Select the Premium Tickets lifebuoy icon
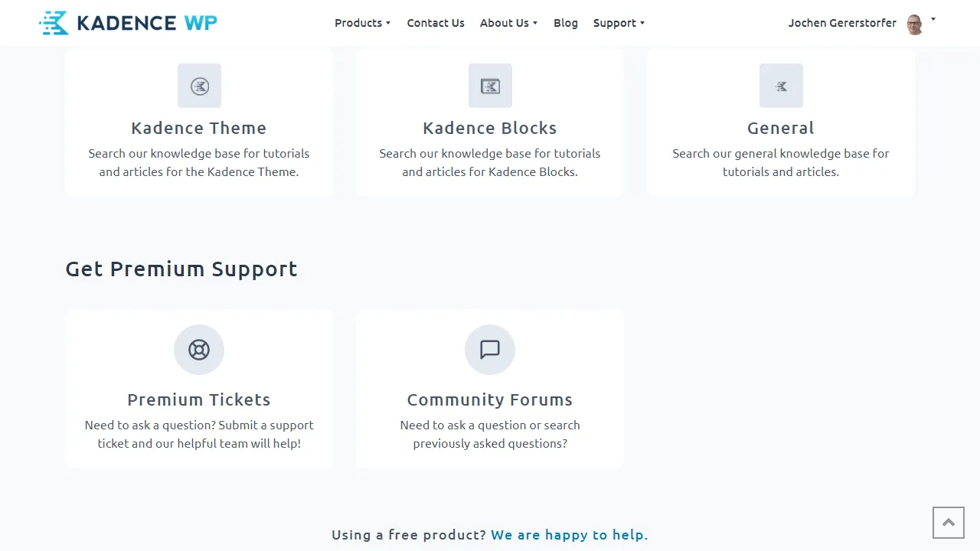This screenshot has width=980, height=551. point(199,350)
